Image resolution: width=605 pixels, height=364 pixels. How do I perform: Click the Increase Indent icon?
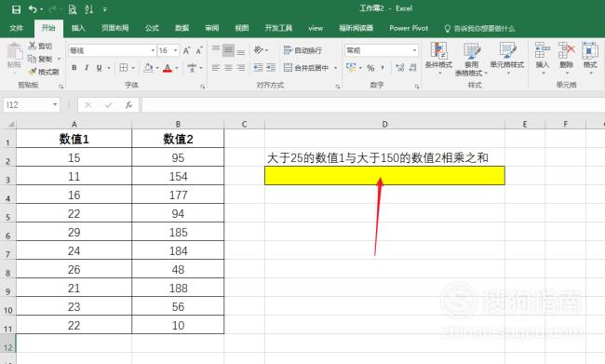coord(271,68)
